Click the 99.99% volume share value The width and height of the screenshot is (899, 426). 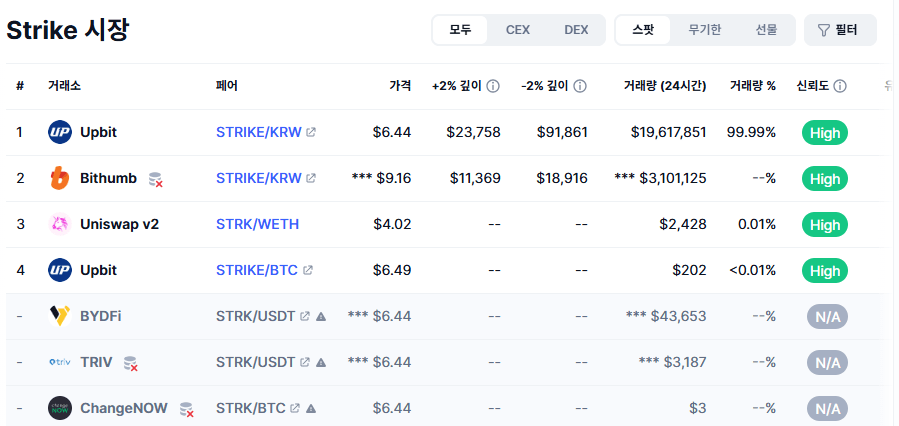[751, 132]
